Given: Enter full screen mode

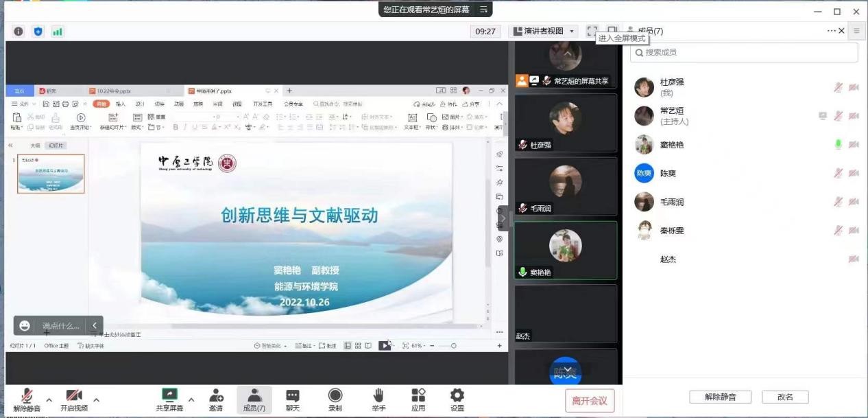Looking at the screenshot, I should pos(592,31).
